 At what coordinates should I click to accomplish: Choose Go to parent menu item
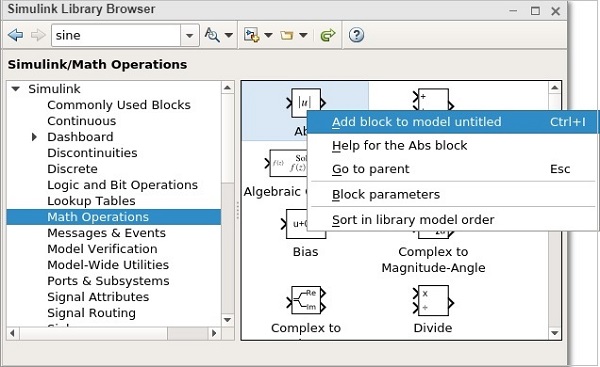click(x=452, y=169)
